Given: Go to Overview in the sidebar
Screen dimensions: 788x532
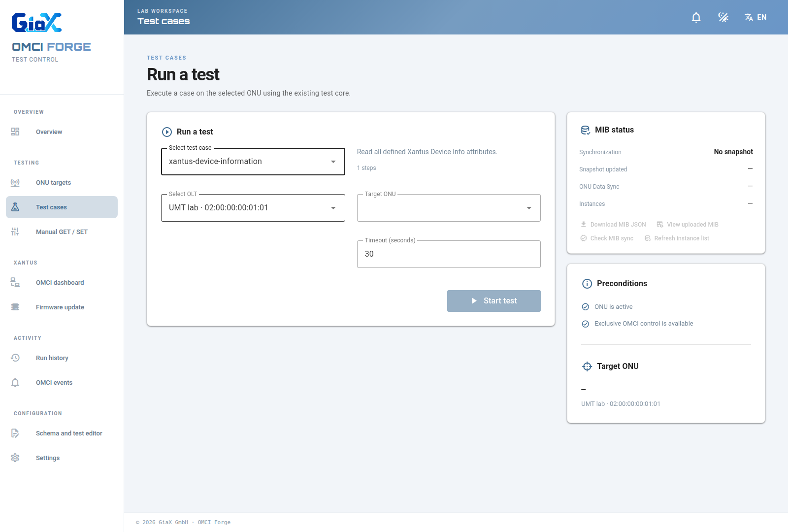Looking at the screenshot, I should (x=62, y=132).
